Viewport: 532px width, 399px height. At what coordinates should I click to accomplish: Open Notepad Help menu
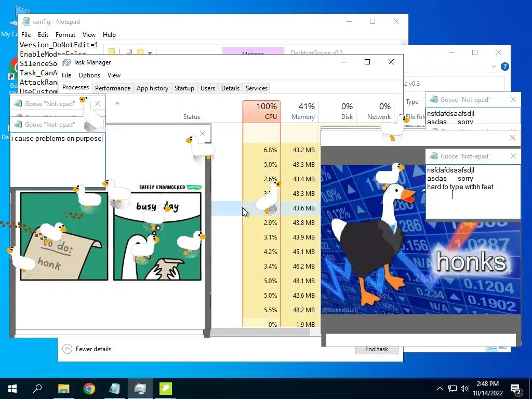click(109, 35)
